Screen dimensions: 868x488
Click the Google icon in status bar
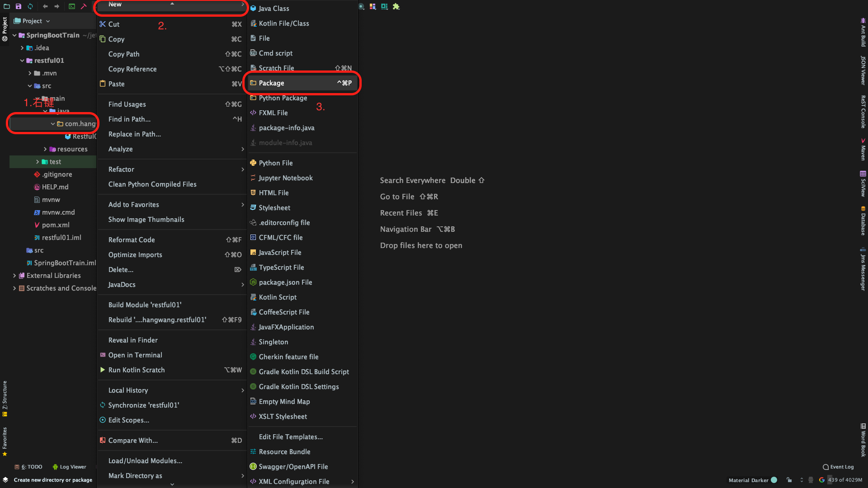pyautogui.click(x=821, y=480)
